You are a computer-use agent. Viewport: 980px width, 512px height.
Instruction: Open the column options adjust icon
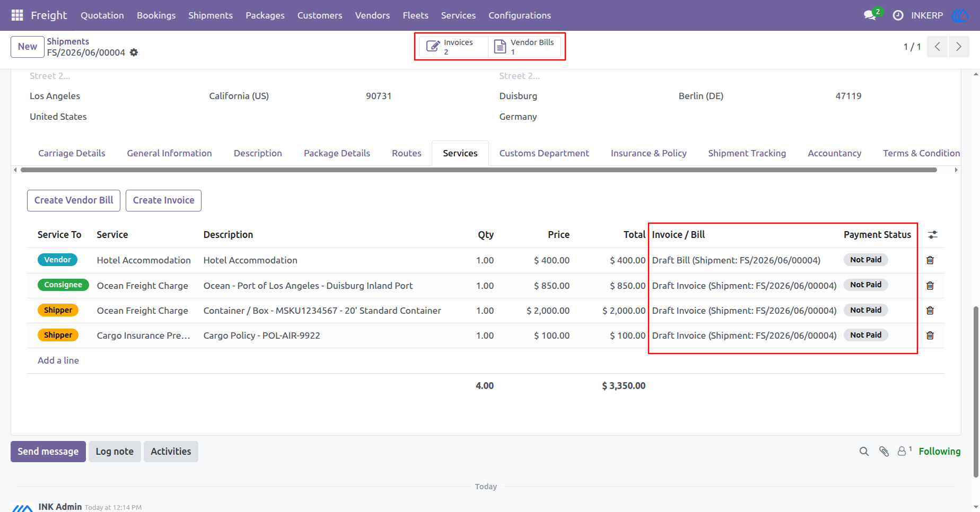[x=933, y=235]
